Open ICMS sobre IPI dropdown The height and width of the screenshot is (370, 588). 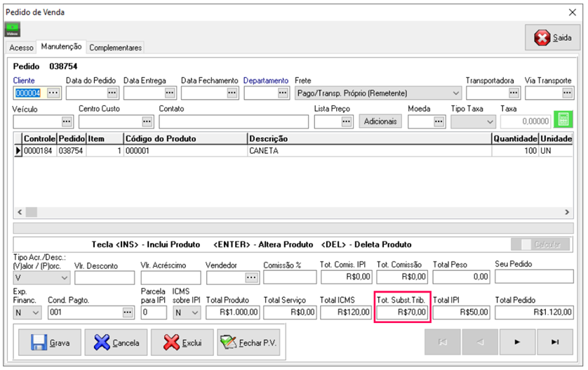coord(194,312)
